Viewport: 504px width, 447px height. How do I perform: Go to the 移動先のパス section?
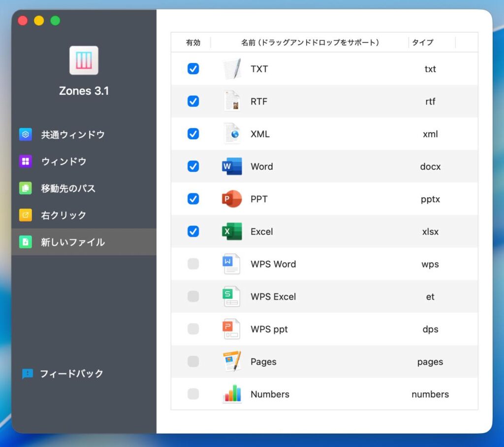68,188
